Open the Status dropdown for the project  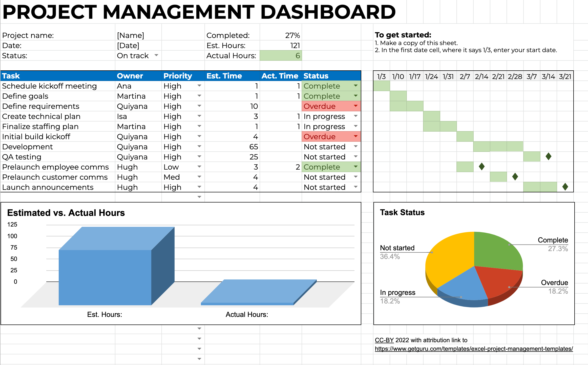click(156, 55)
